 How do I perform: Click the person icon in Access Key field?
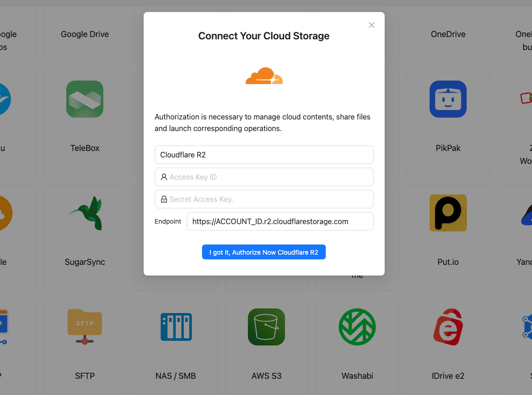[165, 177]
